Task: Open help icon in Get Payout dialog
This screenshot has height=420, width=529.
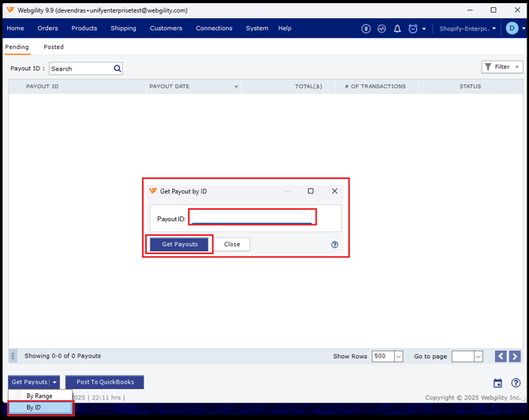Action: tap(335, 245)
